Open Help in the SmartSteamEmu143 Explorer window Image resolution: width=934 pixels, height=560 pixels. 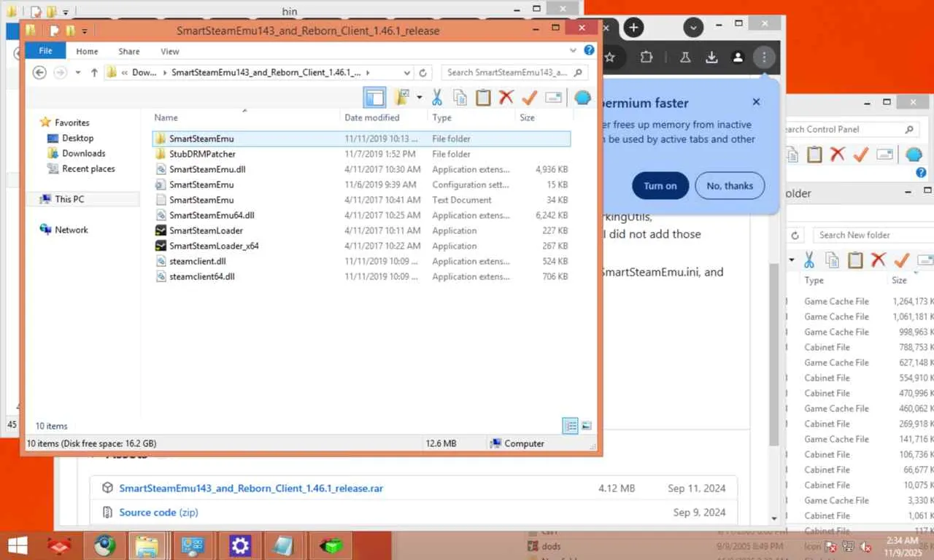tap(589, 50)
